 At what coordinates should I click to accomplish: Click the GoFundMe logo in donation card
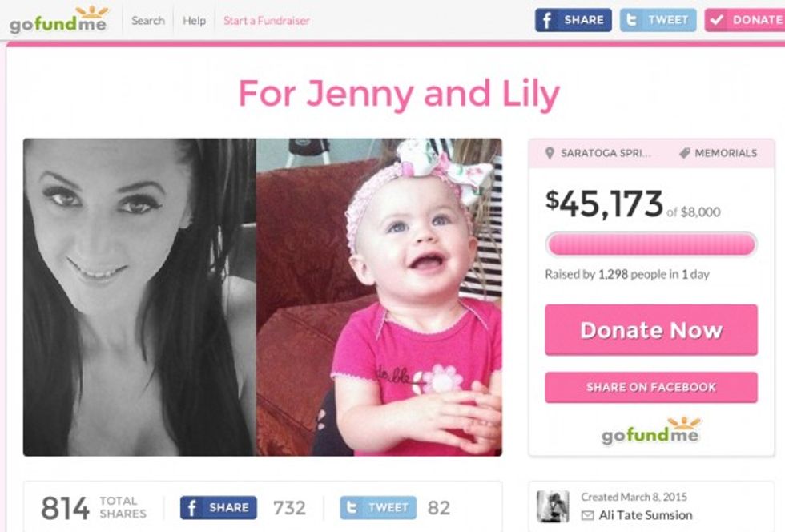coord(650,431)
